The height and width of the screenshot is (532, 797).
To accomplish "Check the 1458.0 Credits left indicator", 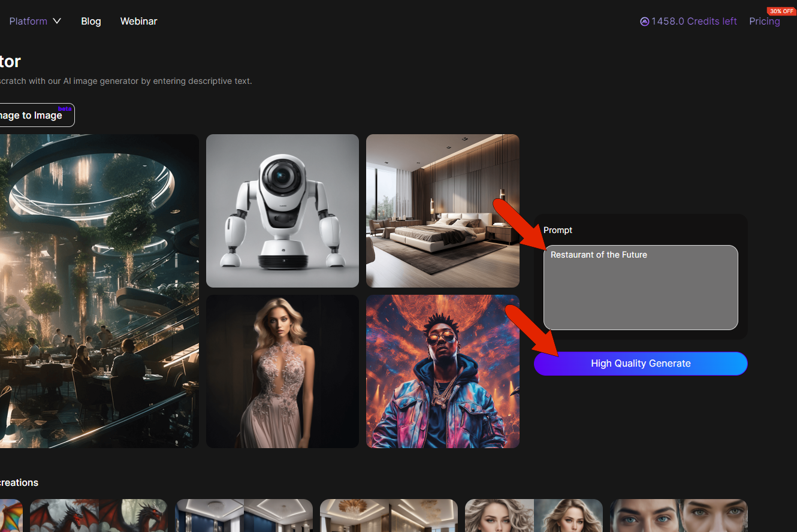I will click(x=689, y=21).
